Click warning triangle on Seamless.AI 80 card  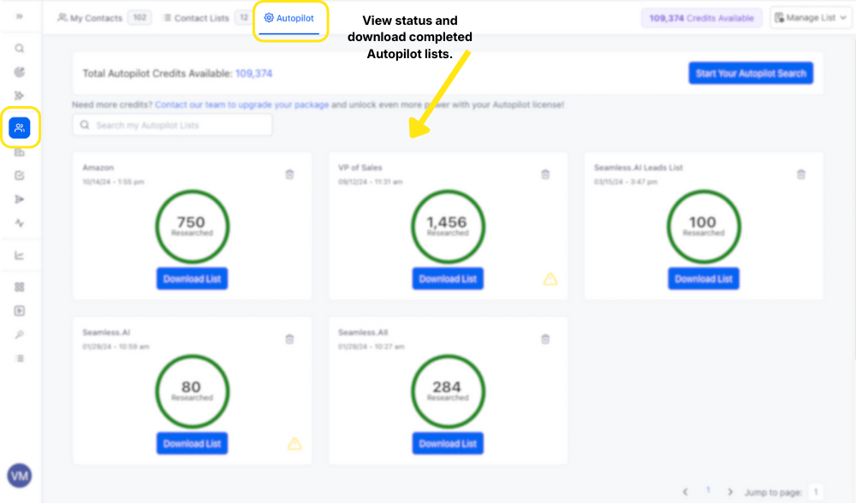(x=294, y=443)
